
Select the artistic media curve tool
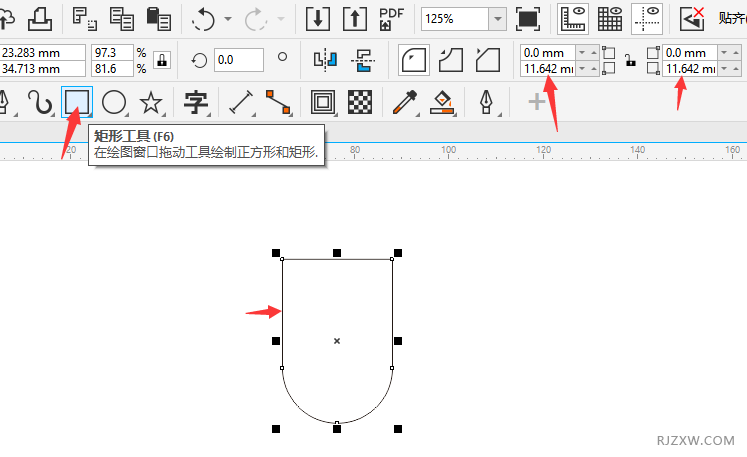pos(40,102)
